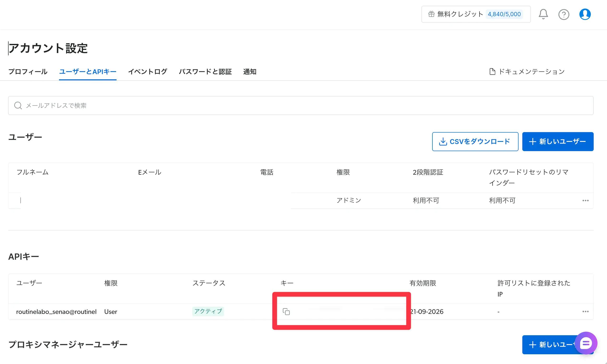Click the アドミン permission cell
The image size is (607, 364).
coord(349,200)
